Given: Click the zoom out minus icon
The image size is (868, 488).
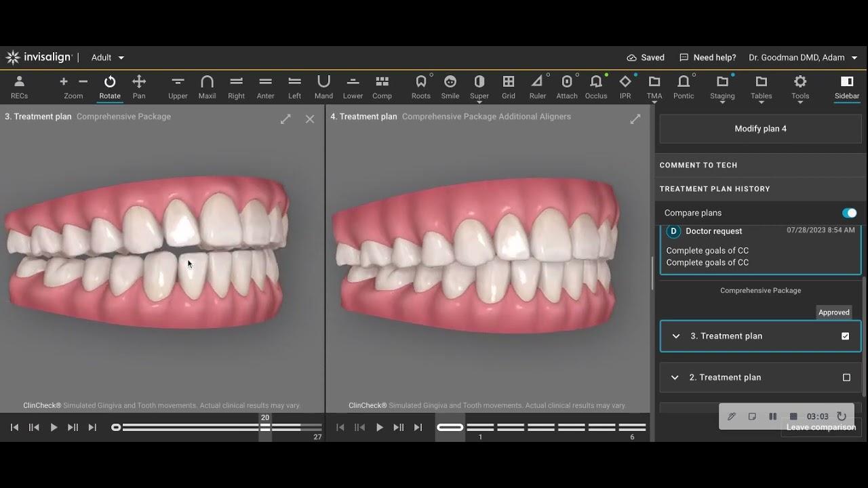Looking at the screenshot, I should [x=83, y=81].
